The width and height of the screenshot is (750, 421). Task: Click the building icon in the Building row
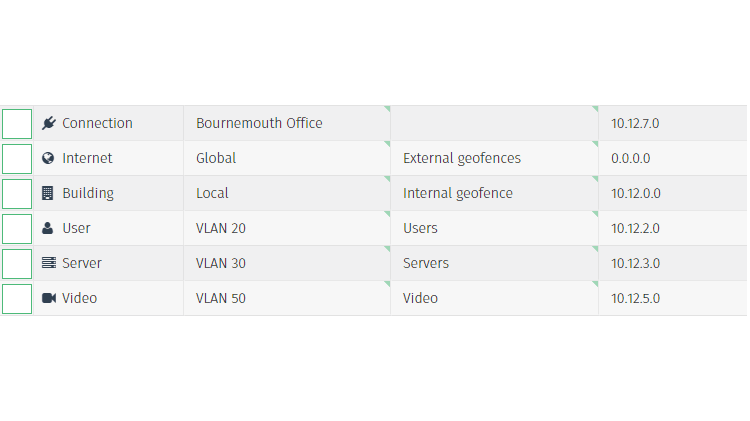[48, 193]
